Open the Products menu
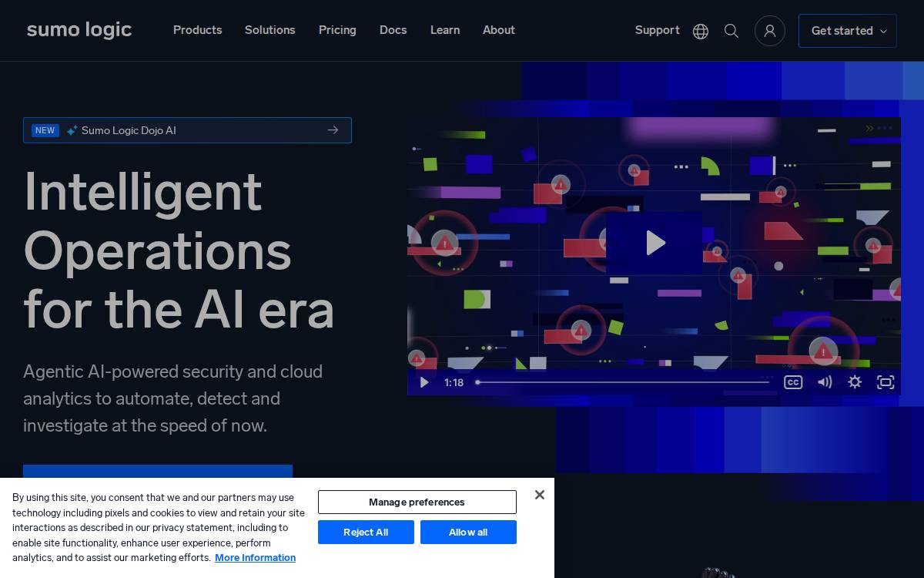The image size is (924, 578). pyautogui.click(x=197, y=30)
